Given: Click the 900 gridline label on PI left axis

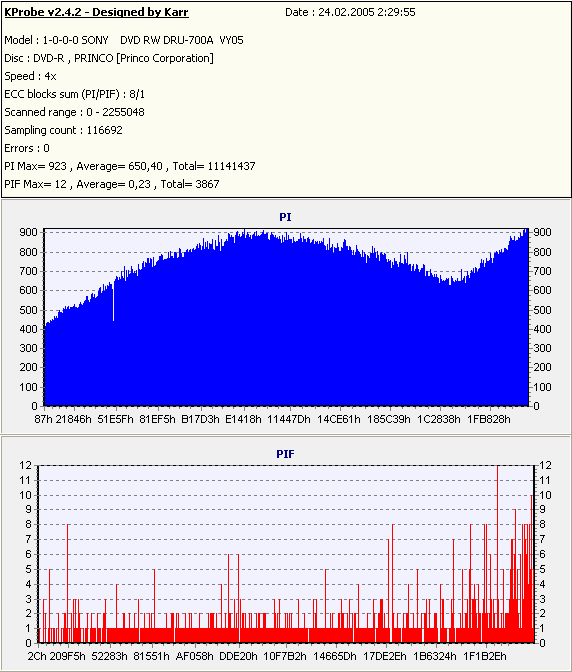Looking at the screenshot, I should pos(28,232).
